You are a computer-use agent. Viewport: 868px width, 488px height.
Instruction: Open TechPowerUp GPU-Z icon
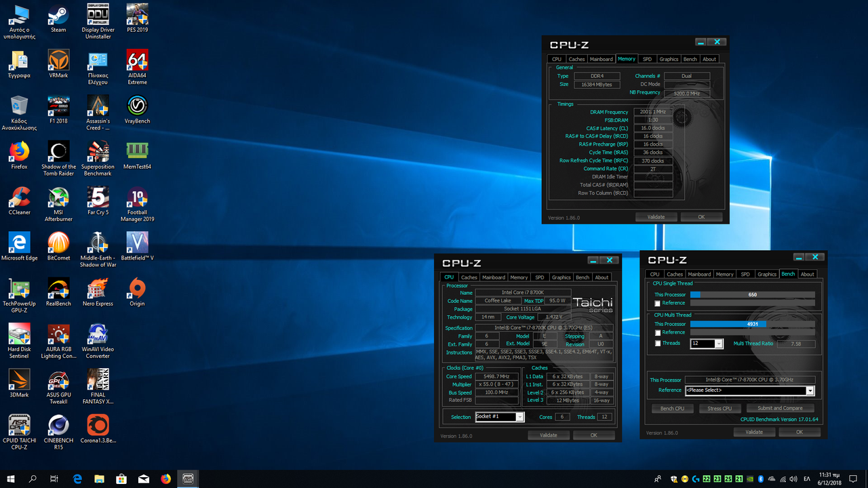point(19,294)
